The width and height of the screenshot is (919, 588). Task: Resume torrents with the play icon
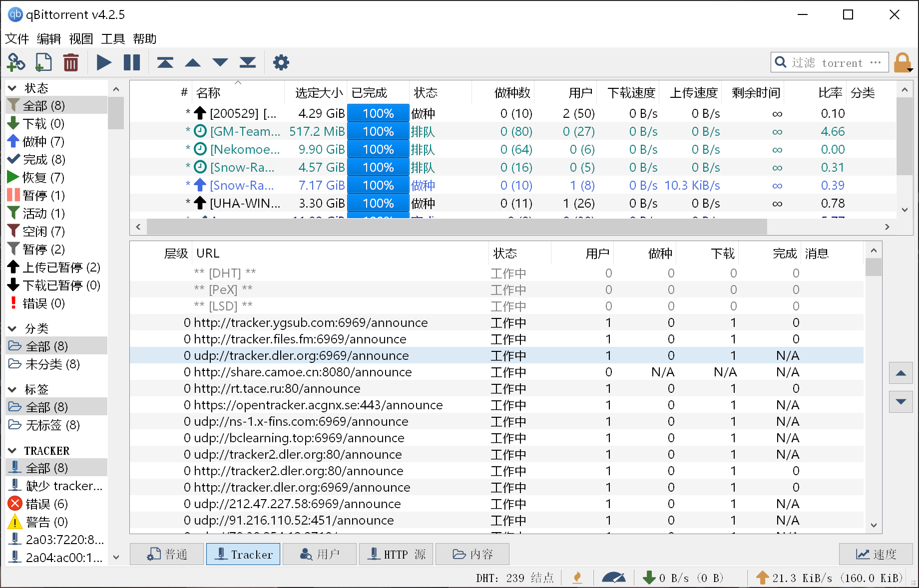(x=104, y=62)
